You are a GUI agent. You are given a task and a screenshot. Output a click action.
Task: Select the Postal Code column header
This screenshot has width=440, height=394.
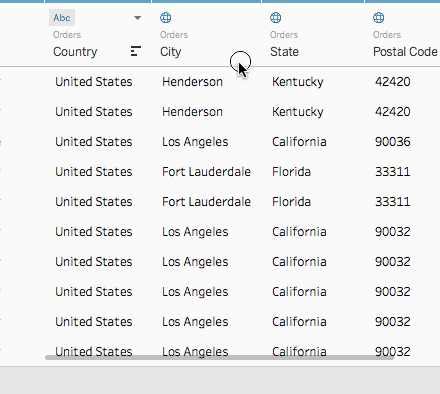405,52
